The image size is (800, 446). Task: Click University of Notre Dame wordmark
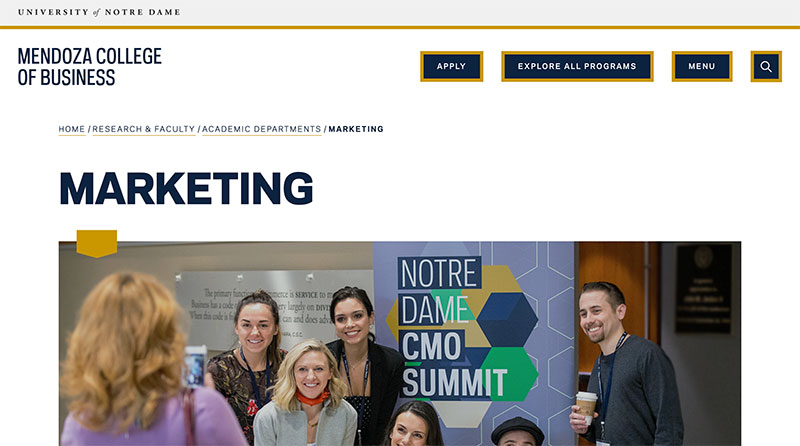point(99,12)
